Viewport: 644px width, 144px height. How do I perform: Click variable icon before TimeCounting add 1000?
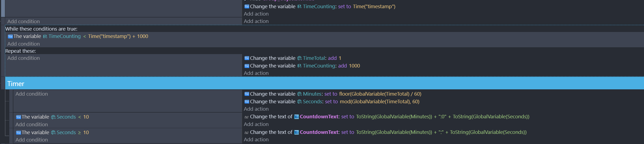(x=247, y=66)
